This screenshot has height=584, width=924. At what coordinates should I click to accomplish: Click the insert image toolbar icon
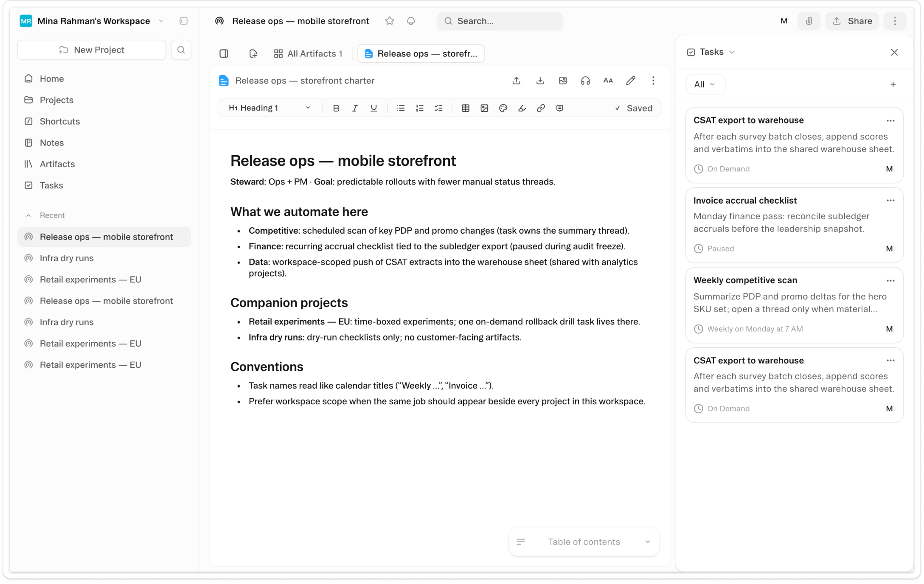coord(484,108)
